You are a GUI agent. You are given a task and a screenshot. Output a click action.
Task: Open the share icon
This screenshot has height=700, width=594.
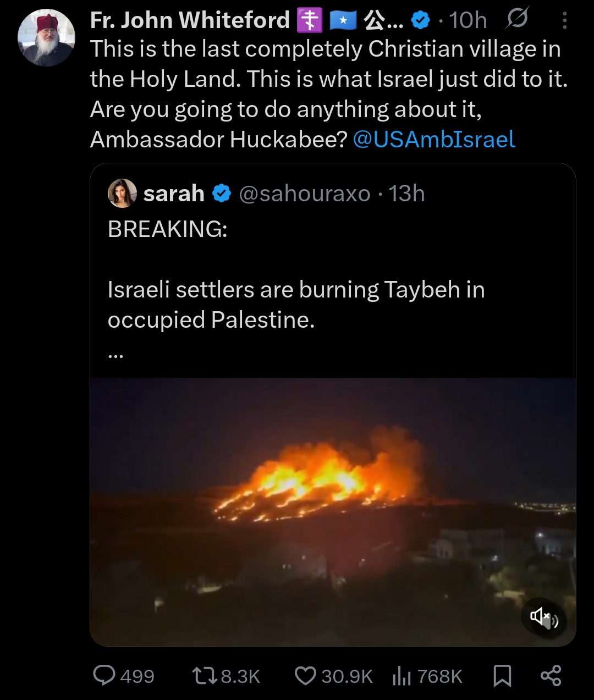[551, 676]
